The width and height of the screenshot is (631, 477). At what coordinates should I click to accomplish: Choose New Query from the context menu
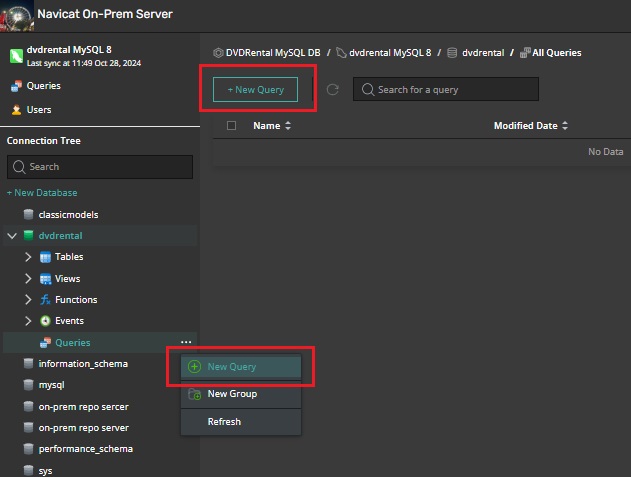pyautogui.click(x=241, y=367)
